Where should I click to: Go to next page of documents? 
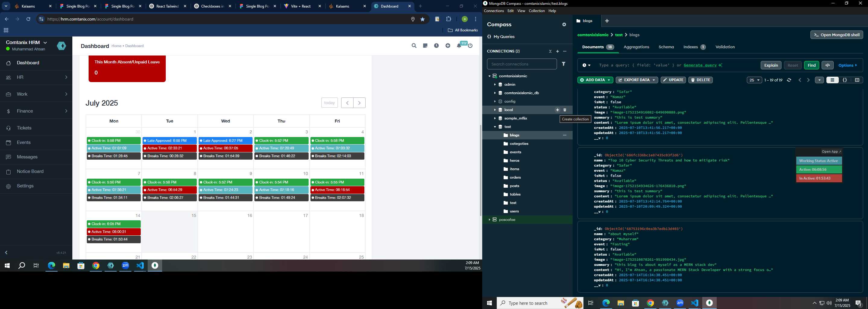[808, 80]
